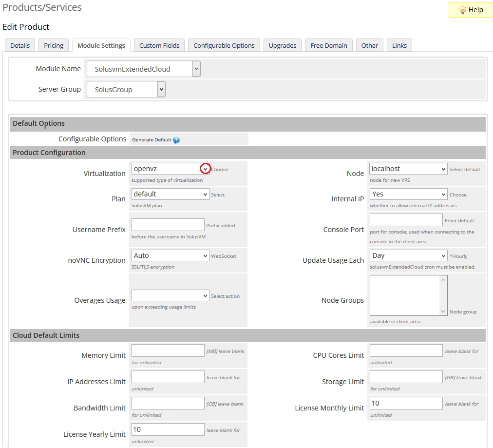493x448 pixels.
Task: Click the License Yearly Limit field
Action: click(x=168, y=429)
